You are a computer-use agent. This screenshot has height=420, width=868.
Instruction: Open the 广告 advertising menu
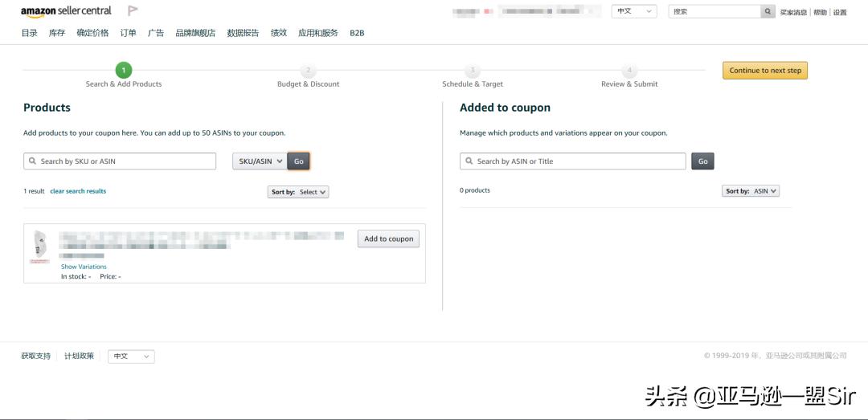pos(156,33)
